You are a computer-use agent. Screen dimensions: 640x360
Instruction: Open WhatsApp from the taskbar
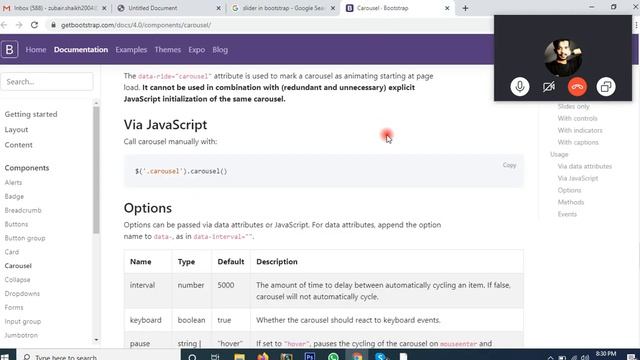click(x=333, y=357)
